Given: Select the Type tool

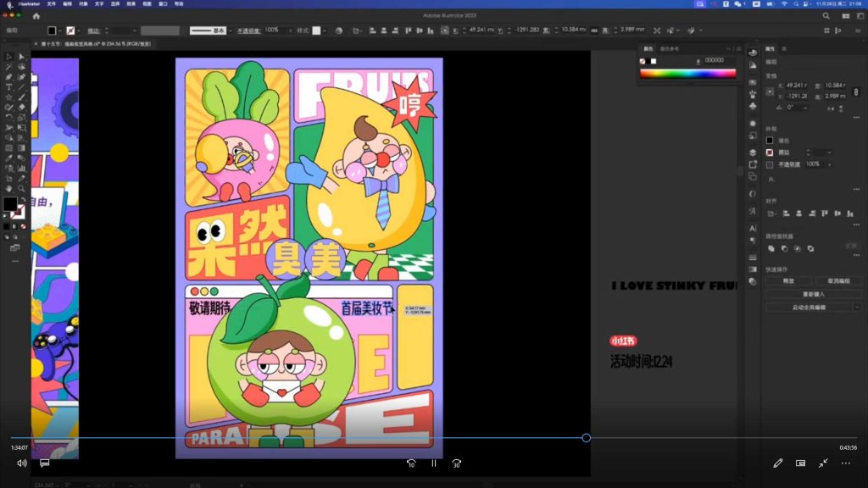Looking at the screenshot, I should pos(8,86).
